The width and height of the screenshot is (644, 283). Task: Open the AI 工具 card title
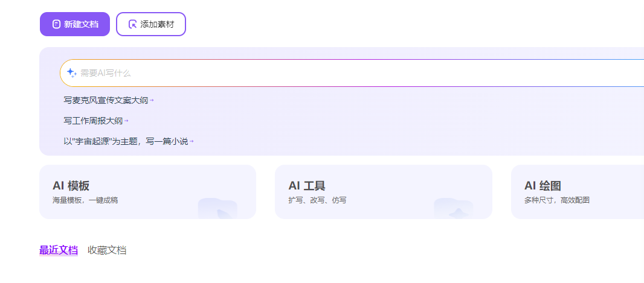click(307, 185)
